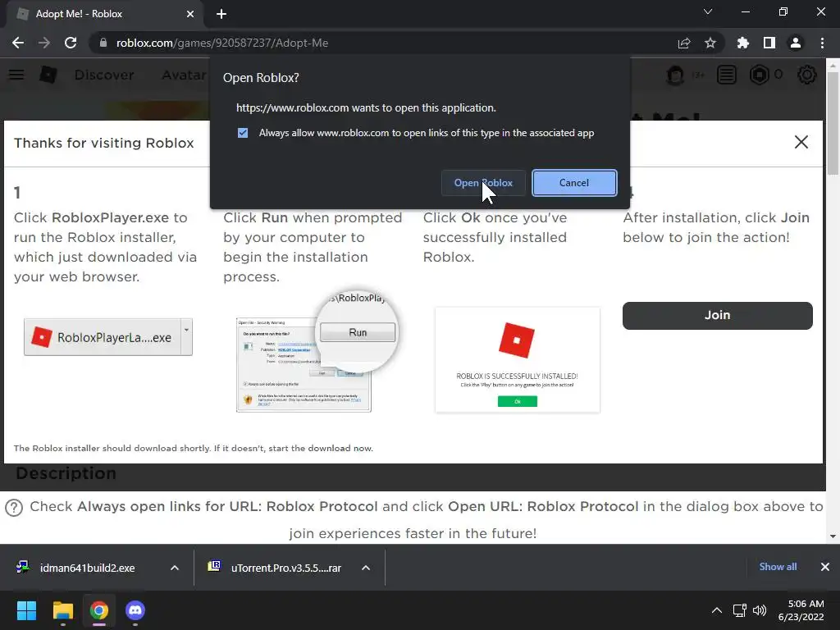The height and width of the screenshot is (630, 840).
Task: Close the Thanks for visiting Roblox panel
Action: tap(801, 142)
